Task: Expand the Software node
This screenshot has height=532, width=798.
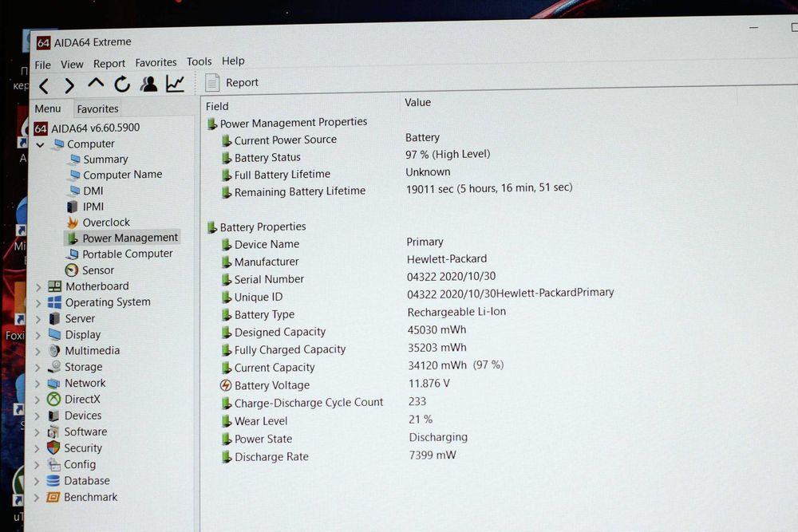Action: pyautogui.click(x=38, y=432)
